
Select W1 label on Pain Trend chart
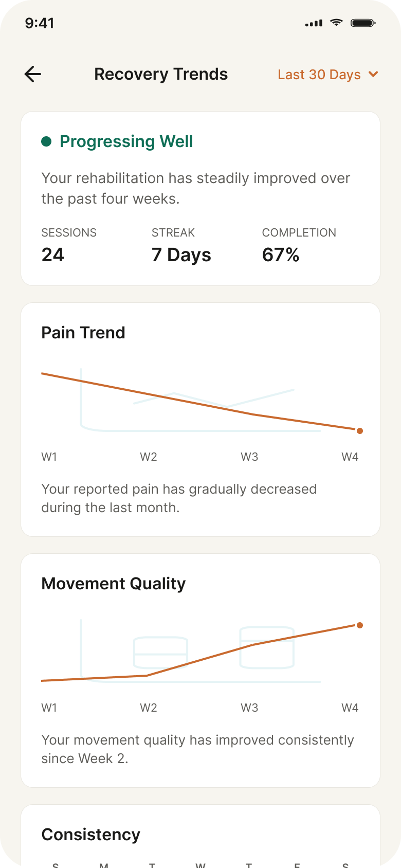coord(49,457)
